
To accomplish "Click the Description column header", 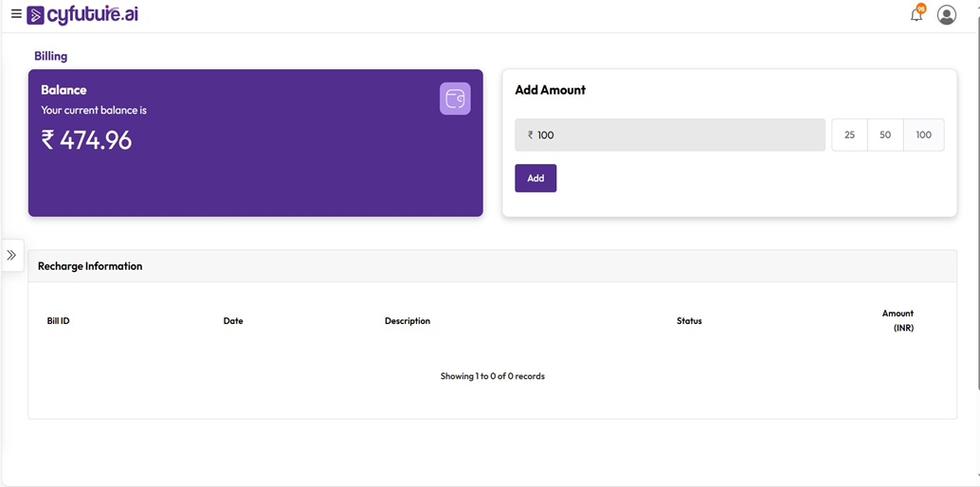I will click(408, 321).
